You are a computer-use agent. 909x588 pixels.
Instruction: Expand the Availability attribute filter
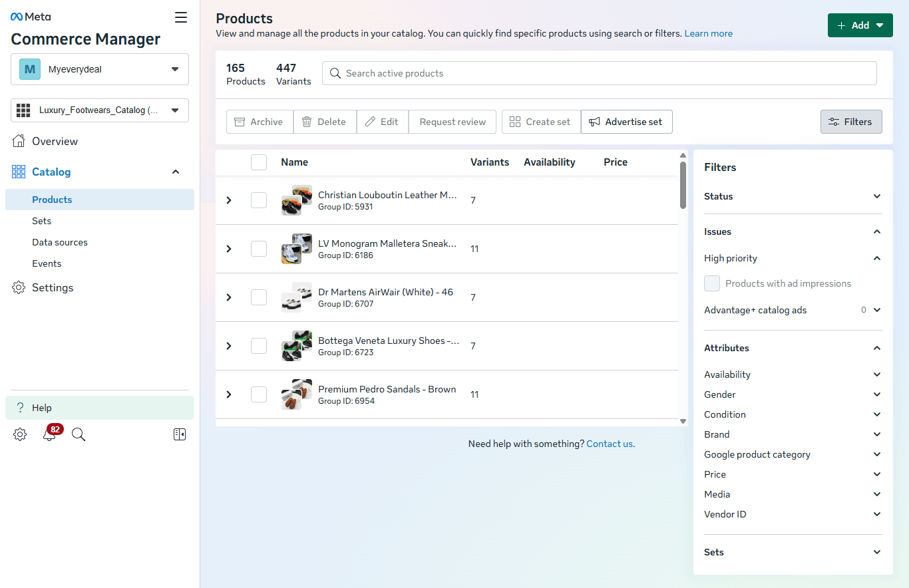[877, 374]
